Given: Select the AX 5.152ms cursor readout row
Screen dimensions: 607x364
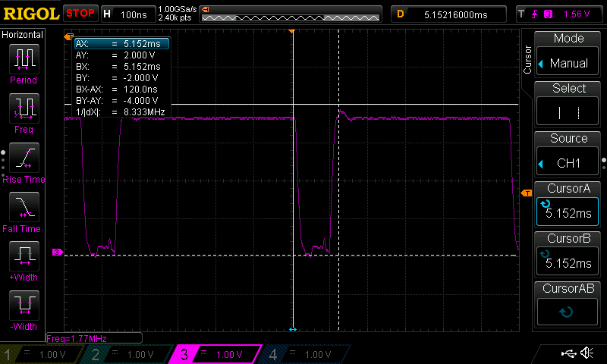Looking at the screenshot, I should tap(122, 44).
